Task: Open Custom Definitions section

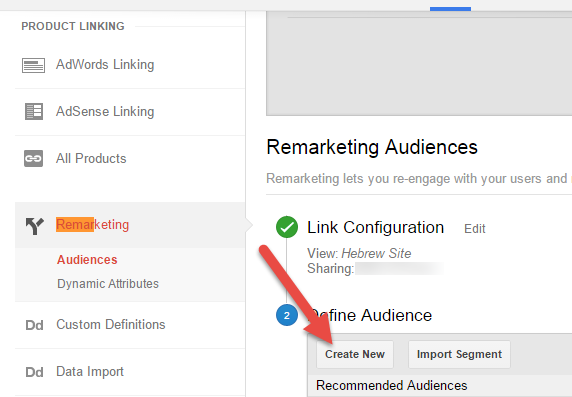Action: [111, 324]
